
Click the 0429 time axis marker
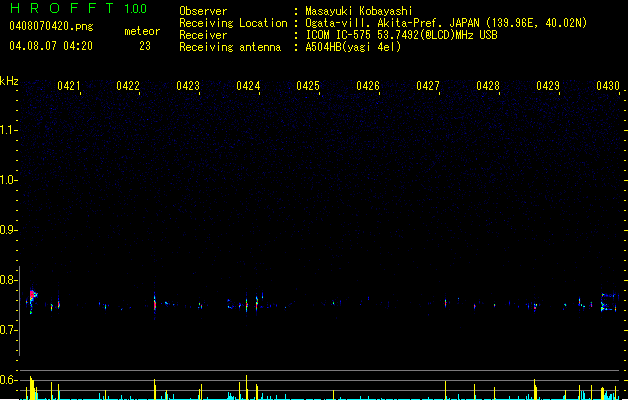[548, 86]
